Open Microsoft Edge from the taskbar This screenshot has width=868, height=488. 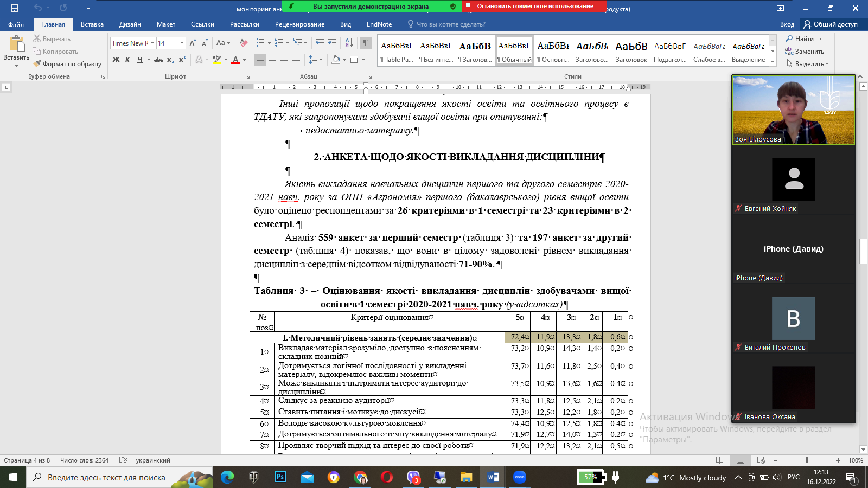[227, 477]
